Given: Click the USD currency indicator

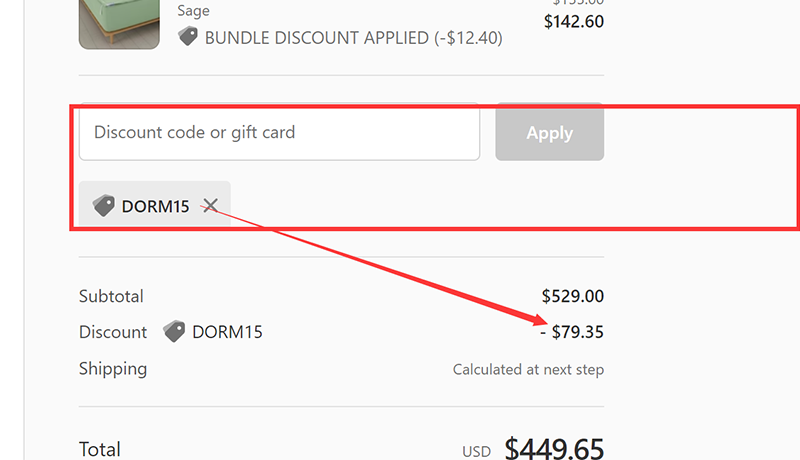Looking at the screenshot, I should point(477,452).
